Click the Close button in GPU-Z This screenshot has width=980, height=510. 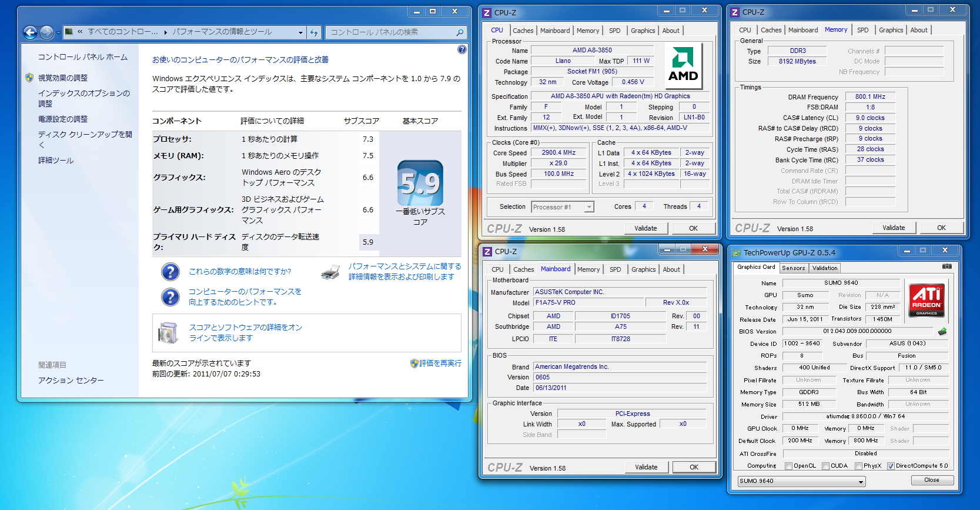tap(932, 480)
